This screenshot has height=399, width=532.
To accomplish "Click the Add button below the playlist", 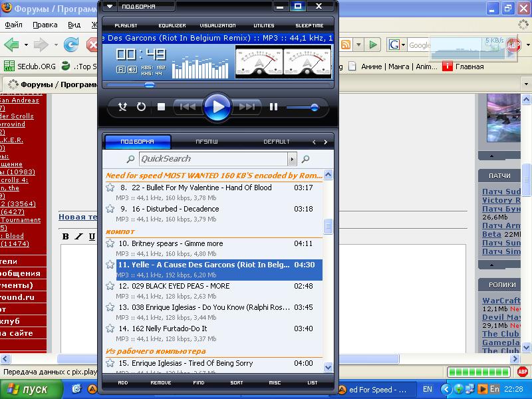I will click(x=123, y=383).
